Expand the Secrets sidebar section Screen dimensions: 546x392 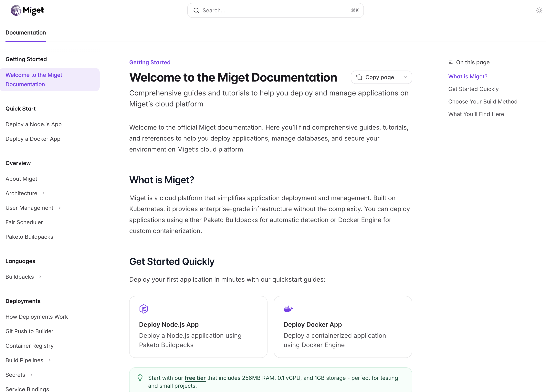click(32, 374)
